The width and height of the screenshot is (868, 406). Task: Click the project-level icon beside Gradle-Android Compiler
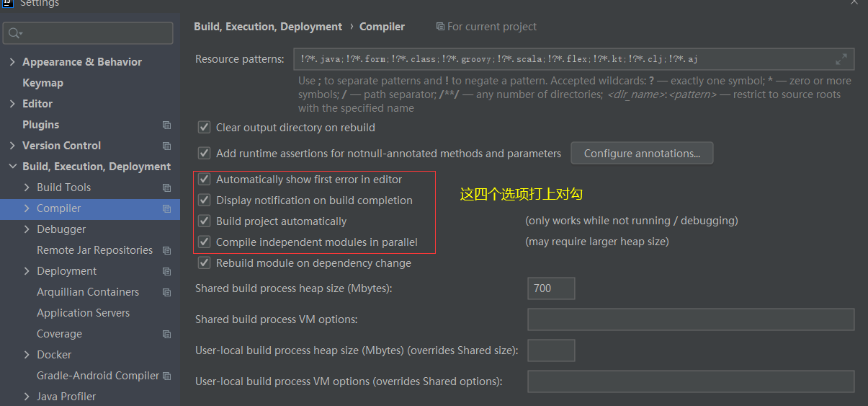click(167, 376)
